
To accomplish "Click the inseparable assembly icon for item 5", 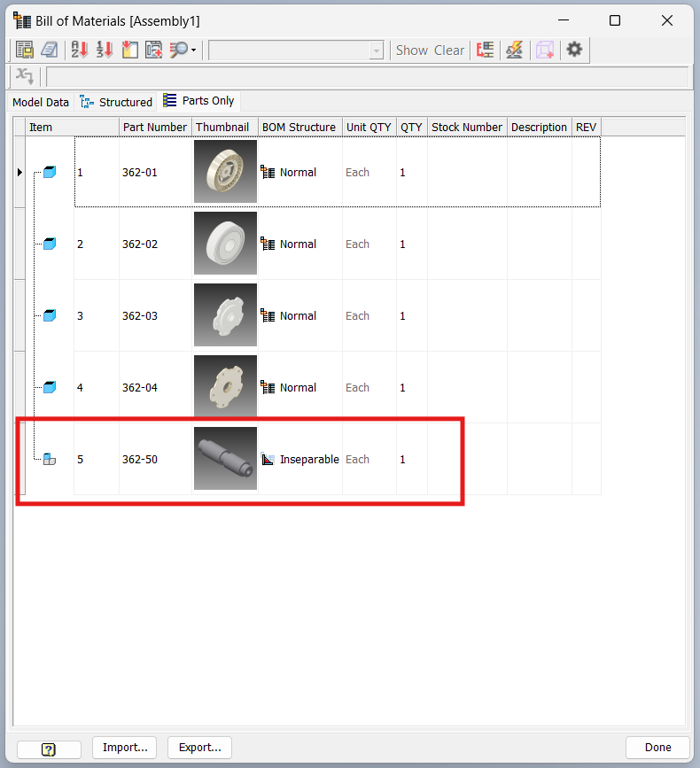I will coord(50,459).
